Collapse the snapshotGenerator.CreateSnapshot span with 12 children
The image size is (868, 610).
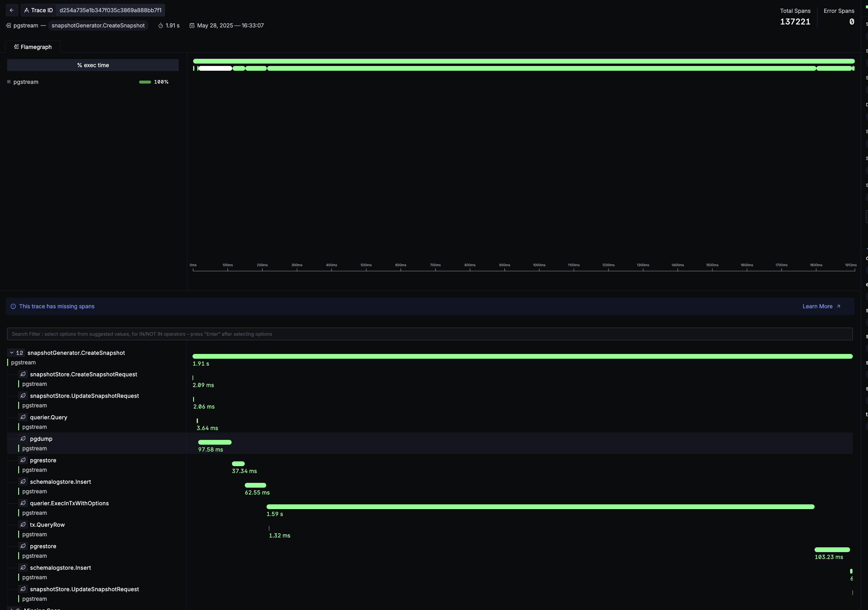point(12,353)
